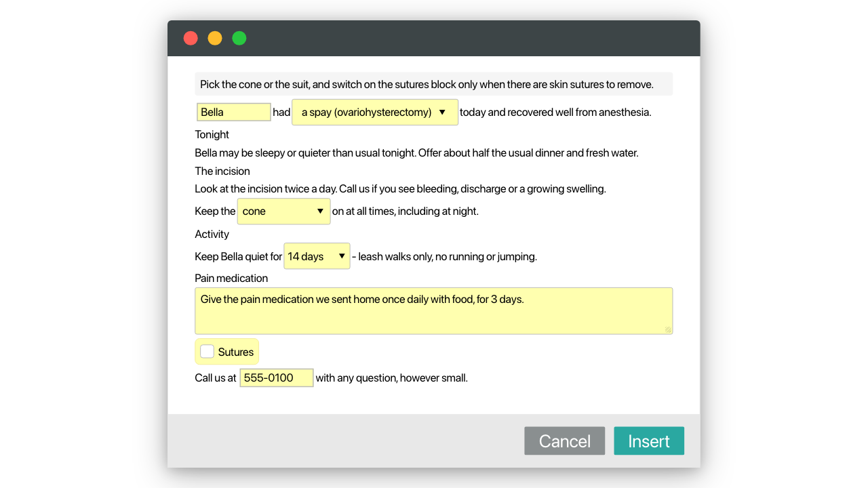Enable the Sutures checkbox

[x=208, y=351]
